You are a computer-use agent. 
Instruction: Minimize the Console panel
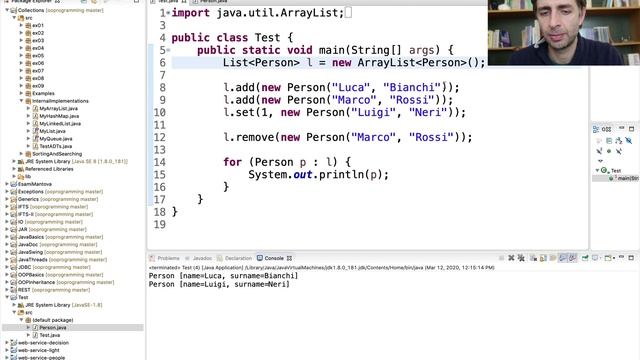(621, 257)
